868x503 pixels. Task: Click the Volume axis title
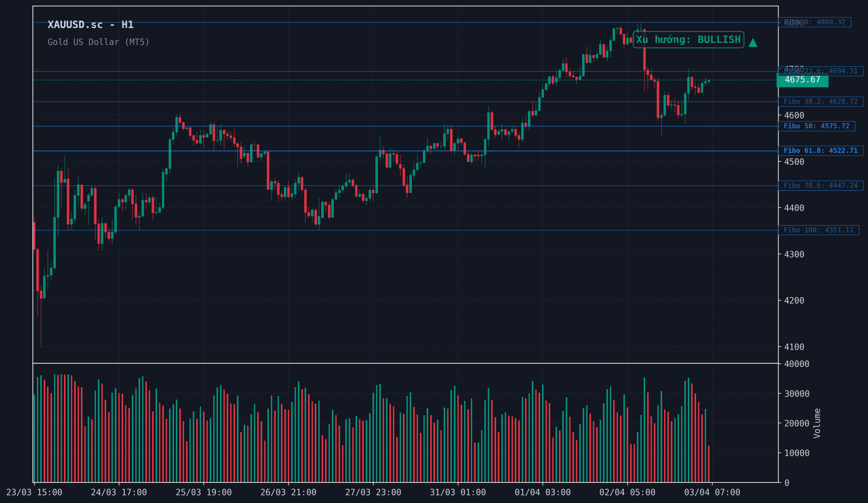[817, 423]
